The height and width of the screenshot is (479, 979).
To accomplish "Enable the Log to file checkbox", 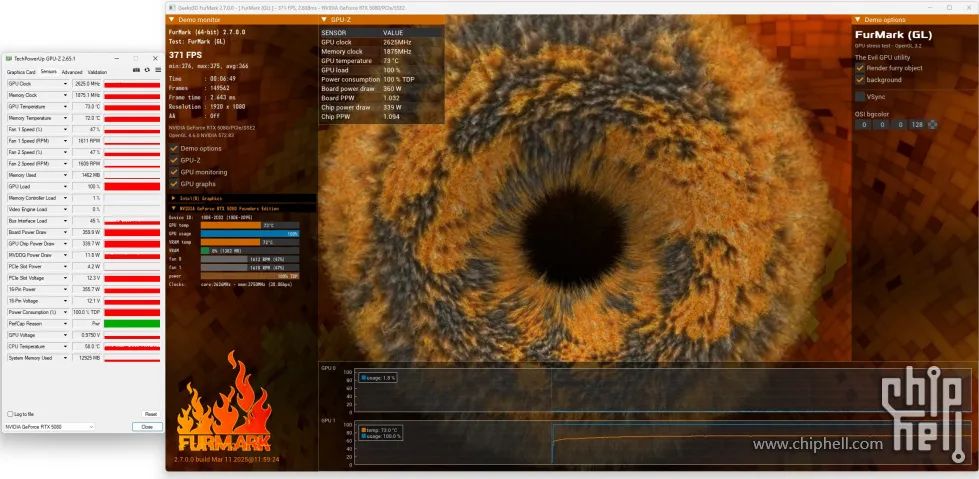I will click(x=10, y=414).
